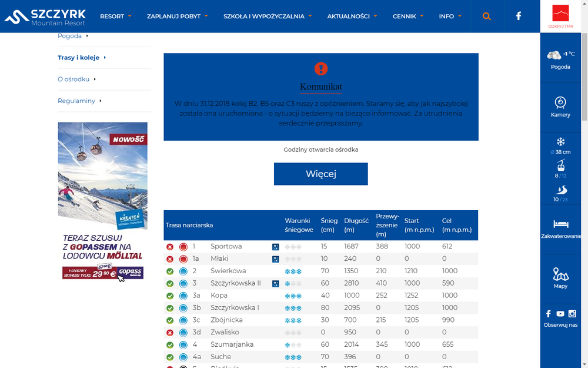Screen dimensions: 588x368
Task: Click the Kopa slope name
Action: 219,296
